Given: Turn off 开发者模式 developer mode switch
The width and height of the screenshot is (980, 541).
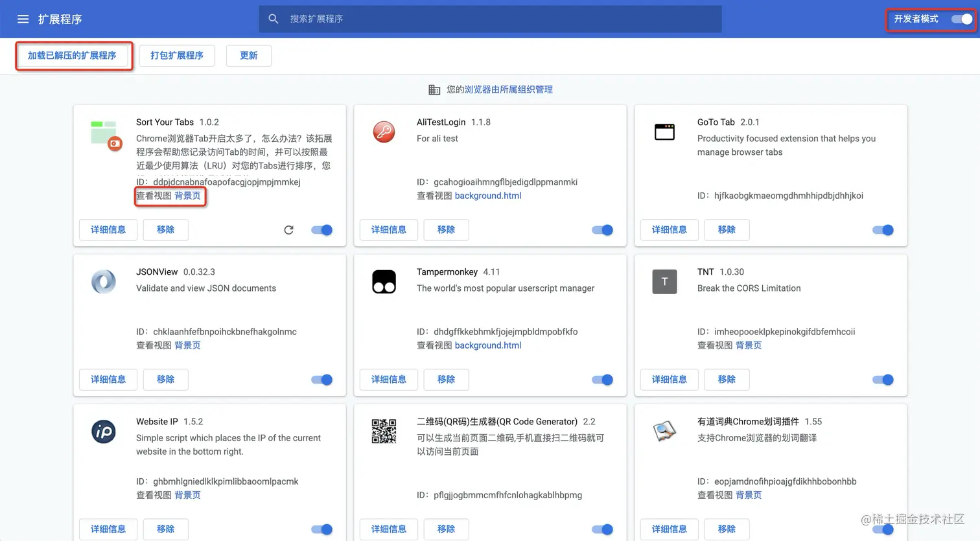Looking at the screenshot, I should pos(962,19).
